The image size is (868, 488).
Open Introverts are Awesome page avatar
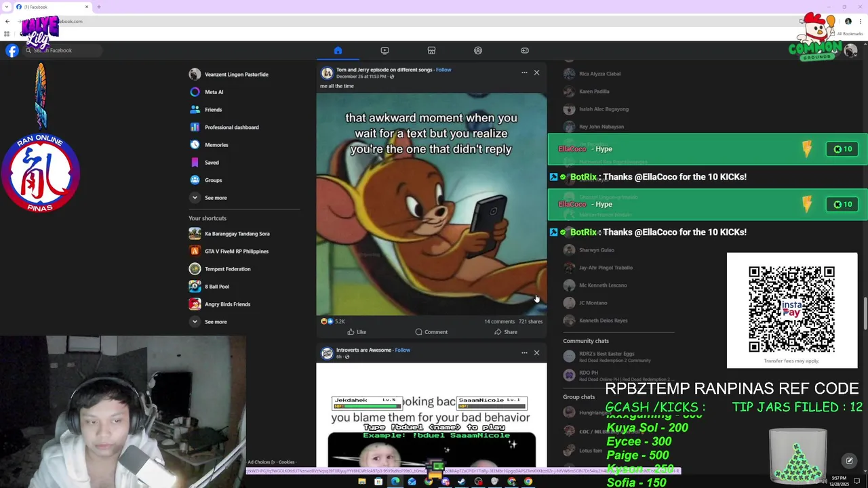[327, 353]
